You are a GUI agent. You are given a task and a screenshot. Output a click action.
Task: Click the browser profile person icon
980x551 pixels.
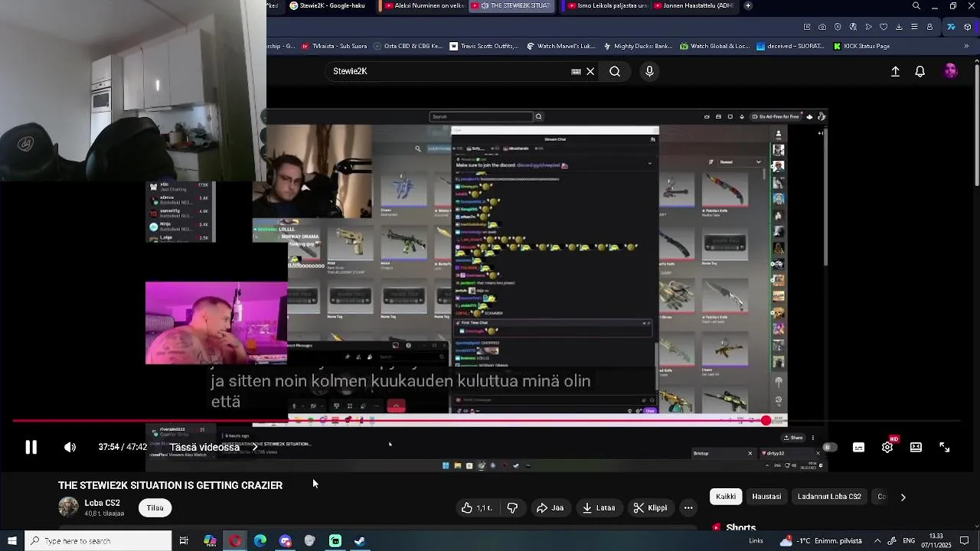pos(929,27)
